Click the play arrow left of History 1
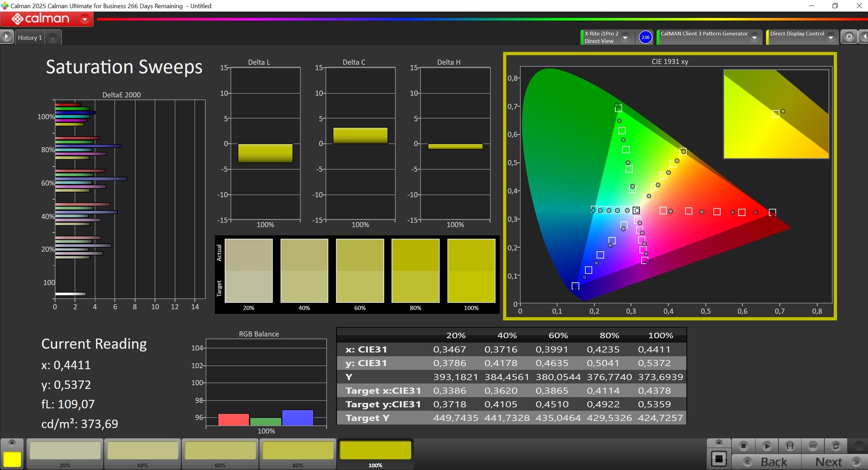Screen dimensions: 868x470 [6, 37]
